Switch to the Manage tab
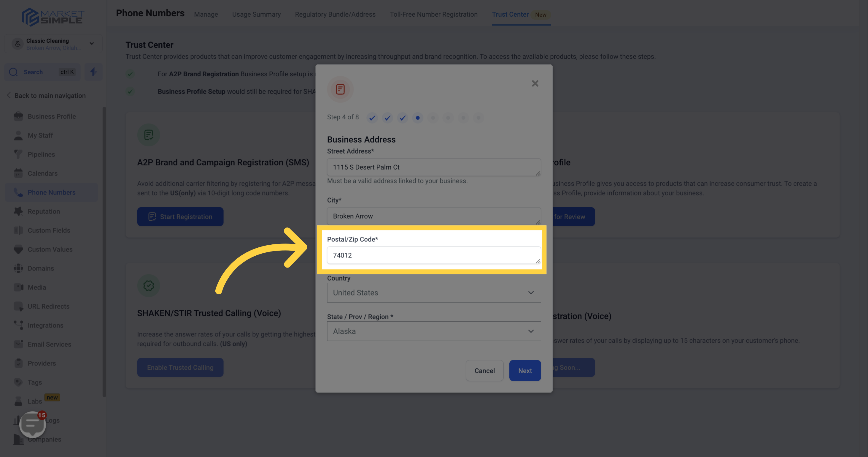868x457 pixels. coord(206,14)
